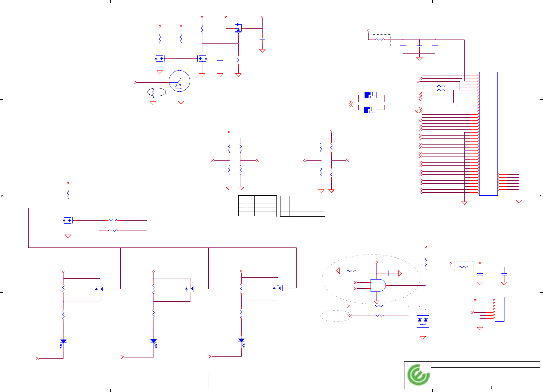Select the lower solid-blue ferrite bead component
Image resolution: width=543 pixels, height=392 pixels.
pyautogui.click(x=370, y=110)
